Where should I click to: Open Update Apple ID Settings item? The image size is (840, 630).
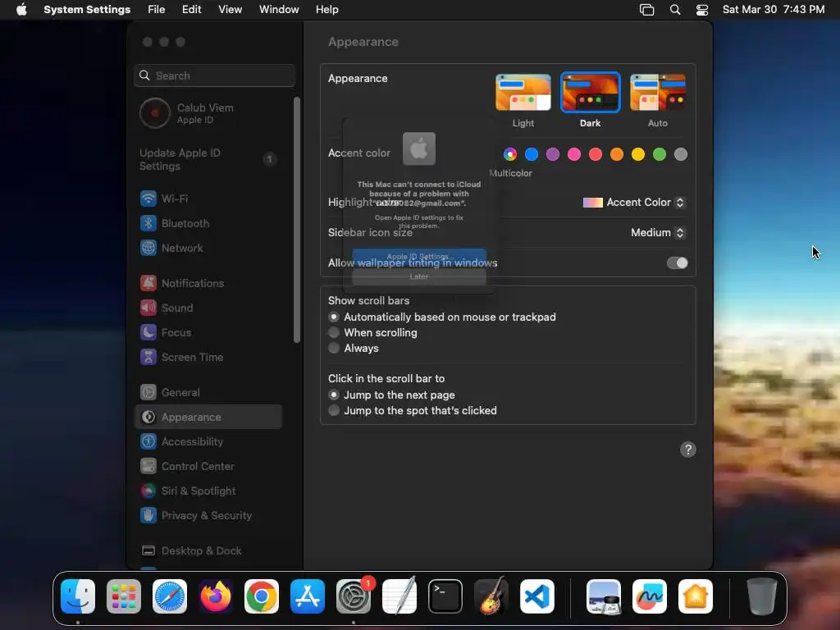coord(209,159)
